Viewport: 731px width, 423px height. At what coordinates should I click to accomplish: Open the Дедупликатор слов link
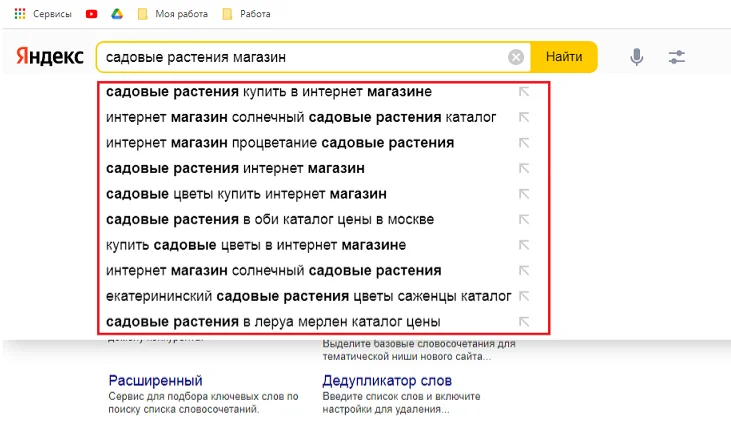tap(387, 381)
